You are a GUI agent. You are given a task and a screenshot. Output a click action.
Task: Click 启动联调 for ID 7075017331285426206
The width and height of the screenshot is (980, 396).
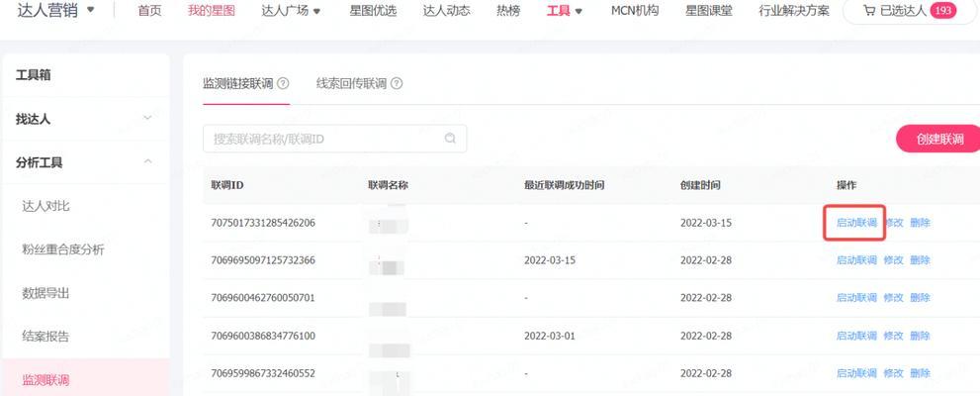tap(856, 223)
